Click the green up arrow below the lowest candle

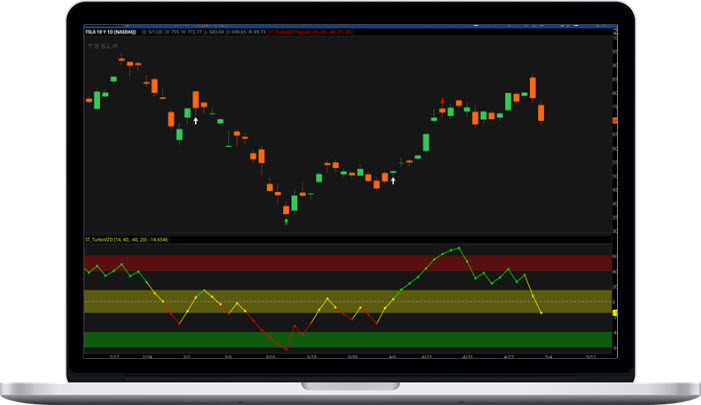click(287, 221)
